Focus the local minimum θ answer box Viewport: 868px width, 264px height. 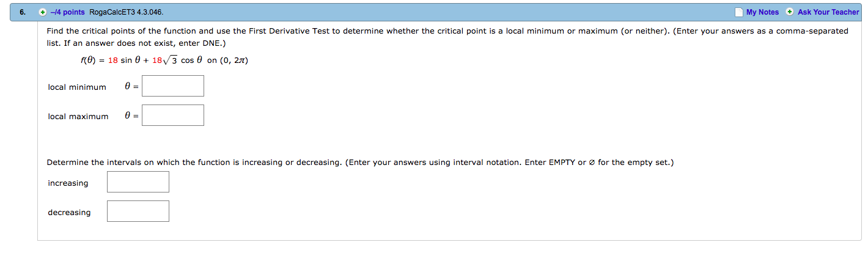173,86
